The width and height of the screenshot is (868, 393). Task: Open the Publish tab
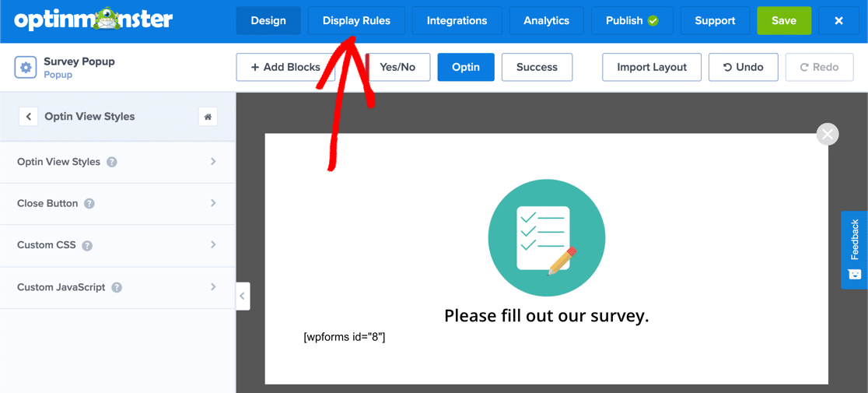(x=632, y=20)
